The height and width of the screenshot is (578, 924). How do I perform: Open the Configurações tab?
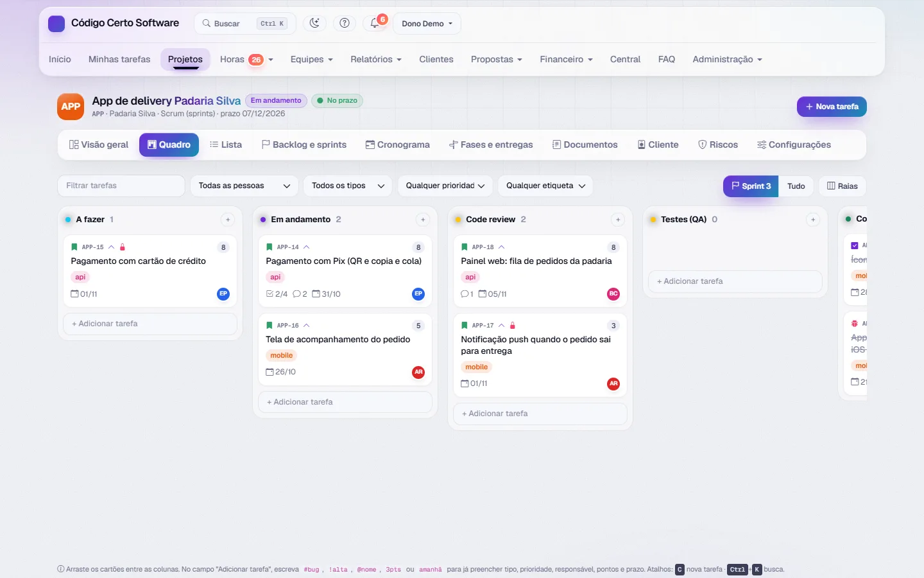click(x=794, y=145)
